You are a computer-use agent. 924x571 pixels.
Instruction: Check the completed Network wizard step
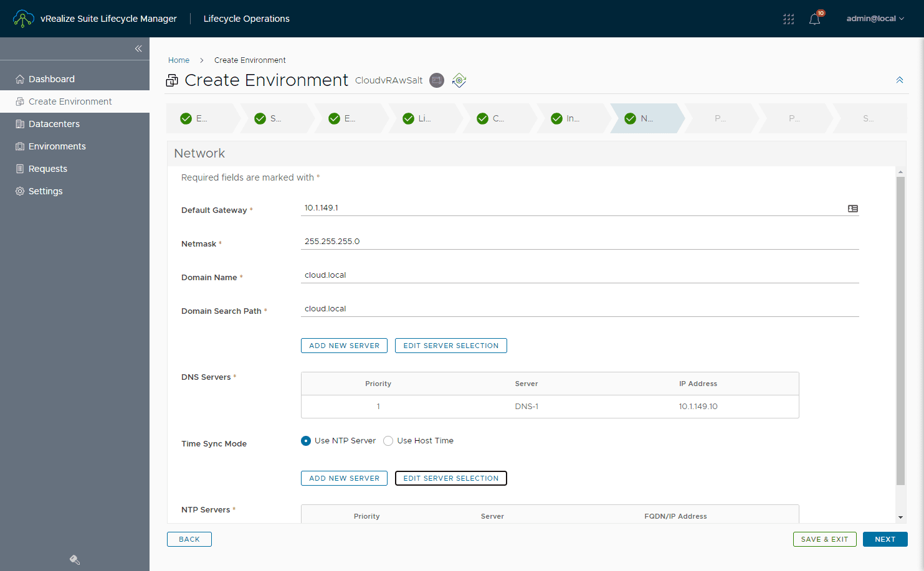coord(631,118)
